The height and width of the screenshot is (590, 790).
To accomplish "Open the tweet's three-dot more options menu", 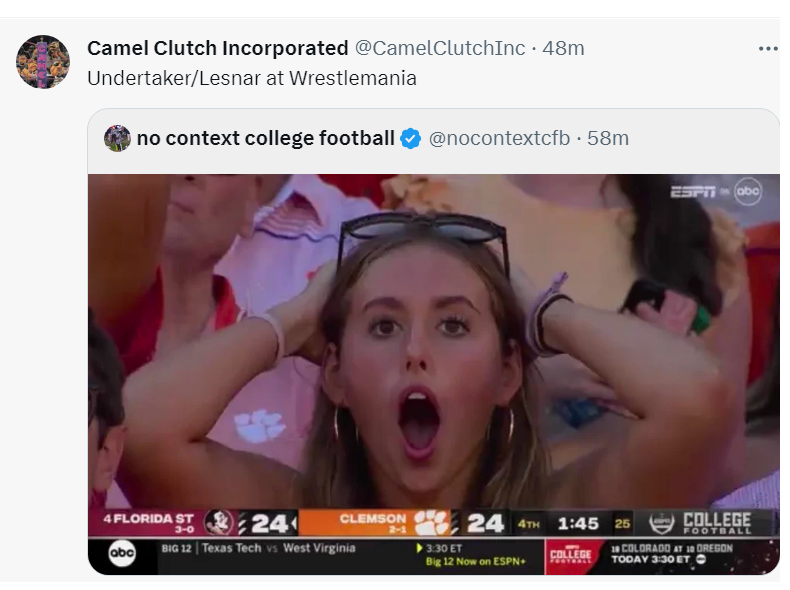I will point(767,48).
